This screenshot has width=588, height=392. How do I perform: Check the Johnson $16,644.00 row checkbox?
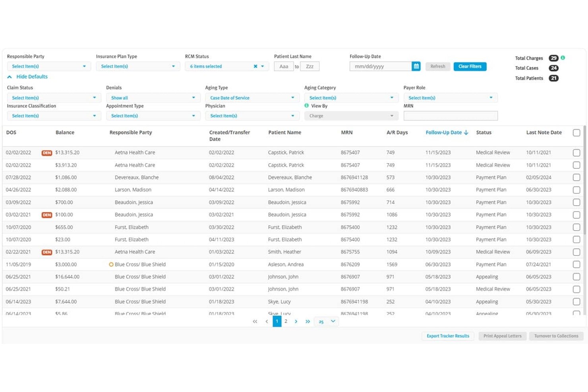[576, 277]
